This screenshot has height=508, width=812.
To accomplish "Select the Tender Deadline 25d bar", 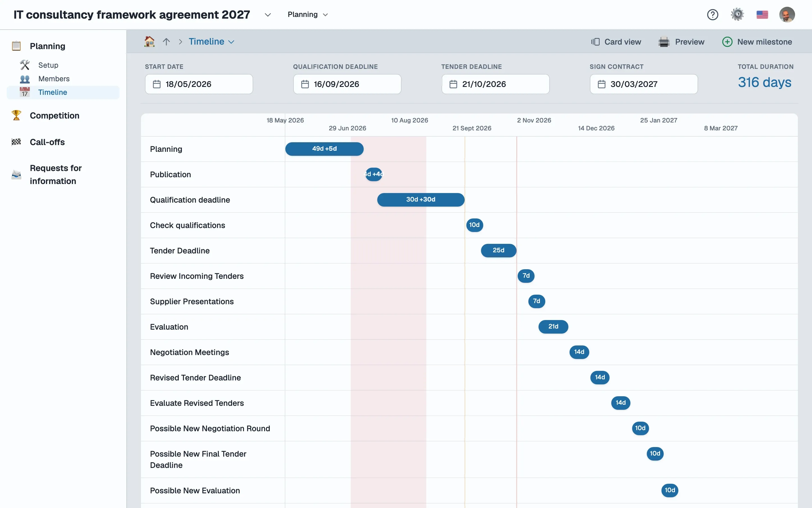I will [498, 250].
